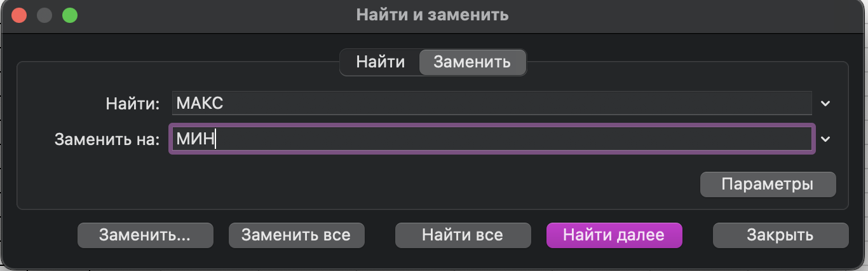
Task: Click the gray minimize window button
Action: (x=44, y=15)
